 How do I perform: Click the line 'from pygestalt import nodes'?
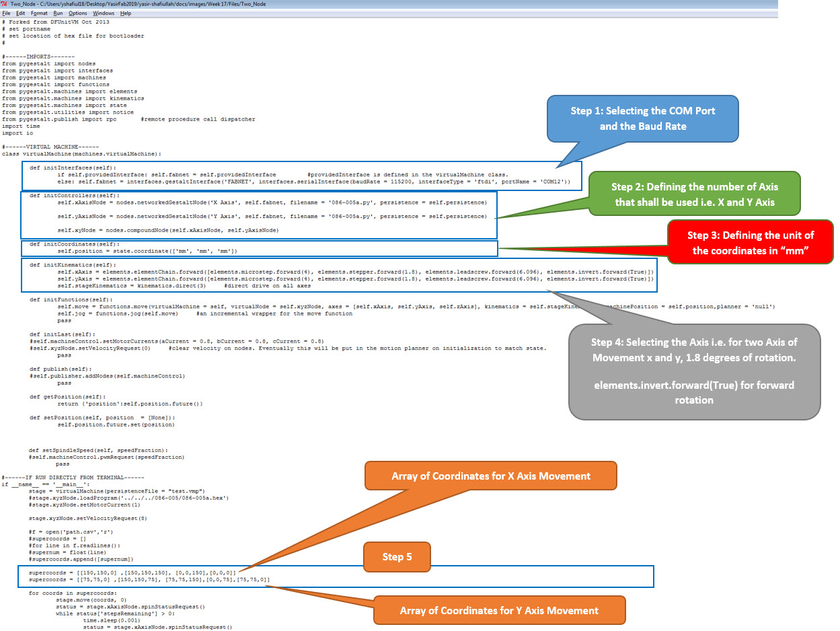48,63
